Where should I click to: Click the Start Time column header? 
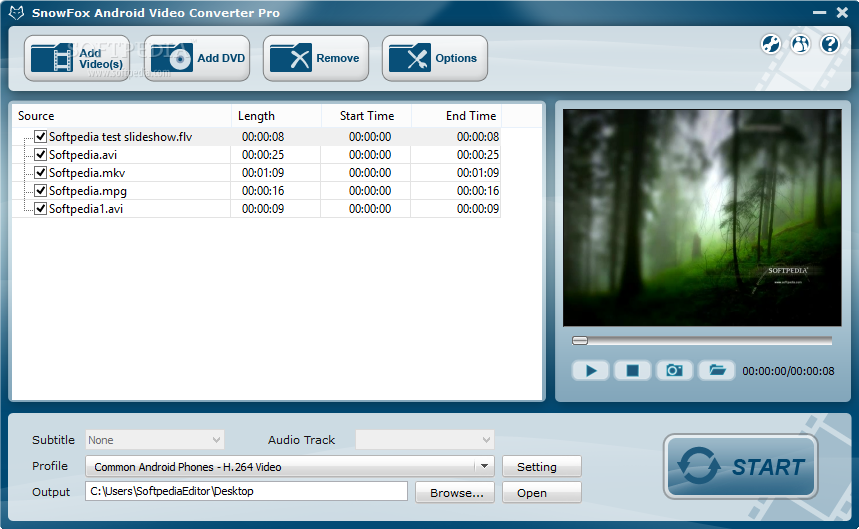(367, 116)
